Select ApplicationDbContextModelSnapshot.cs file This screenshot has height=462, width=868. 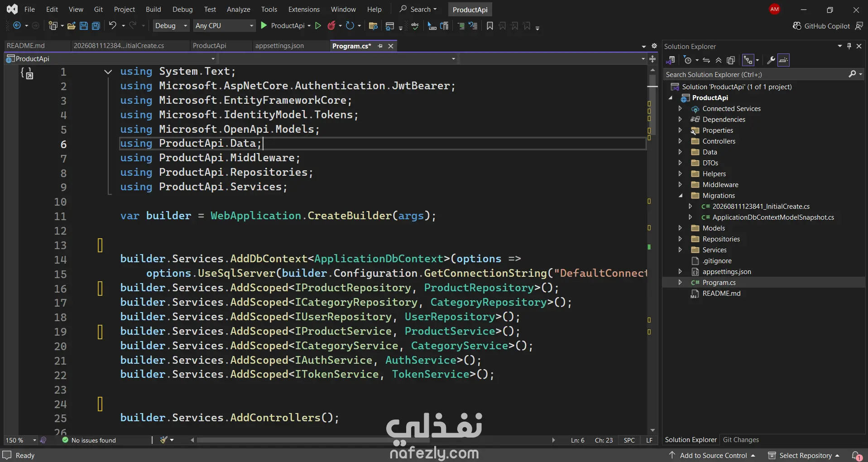tap(773, 217)
